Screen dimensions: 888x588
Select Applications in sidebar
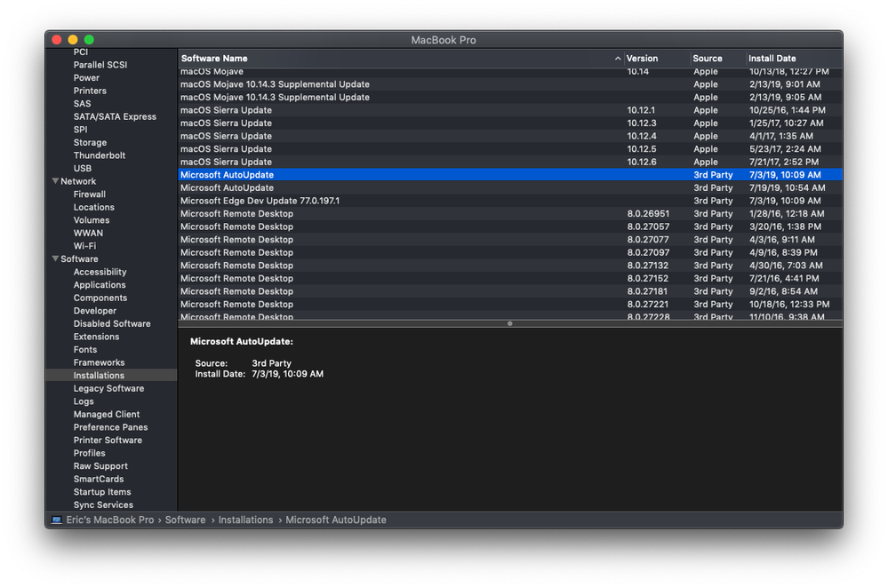[99, 284]
